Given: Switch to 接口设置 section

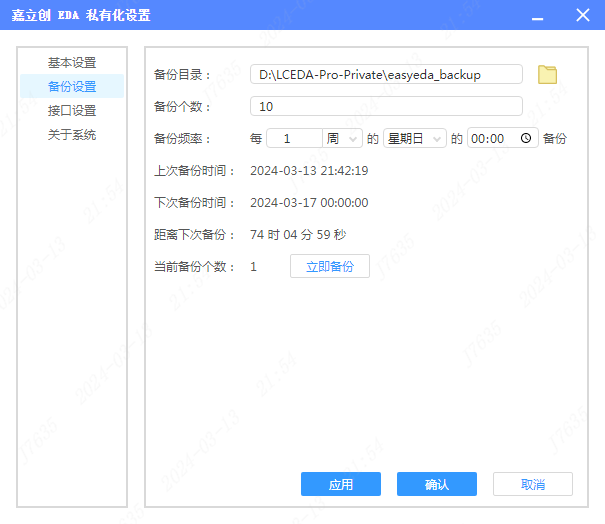Looking at the screenshot, I should (x=72, y=111).
